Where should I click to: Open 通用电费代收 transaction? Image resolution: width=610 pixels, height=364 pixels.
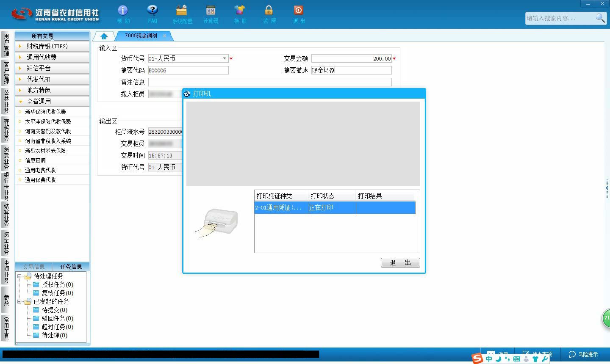(40, 170)
